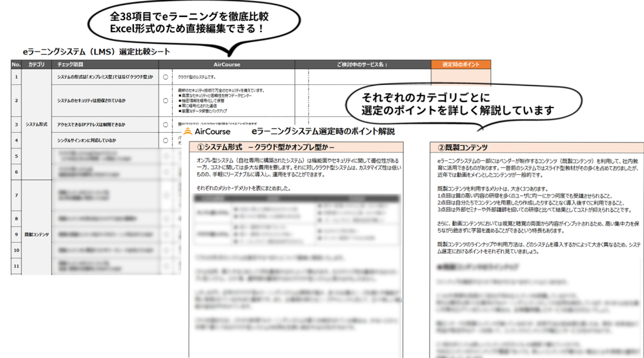Click the AirCourse logo icon

[189, 131]
